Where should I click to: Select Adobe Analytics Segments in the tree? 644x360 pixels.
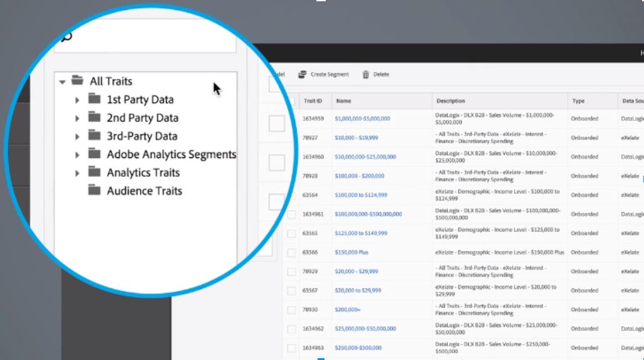tap(171, 154)
